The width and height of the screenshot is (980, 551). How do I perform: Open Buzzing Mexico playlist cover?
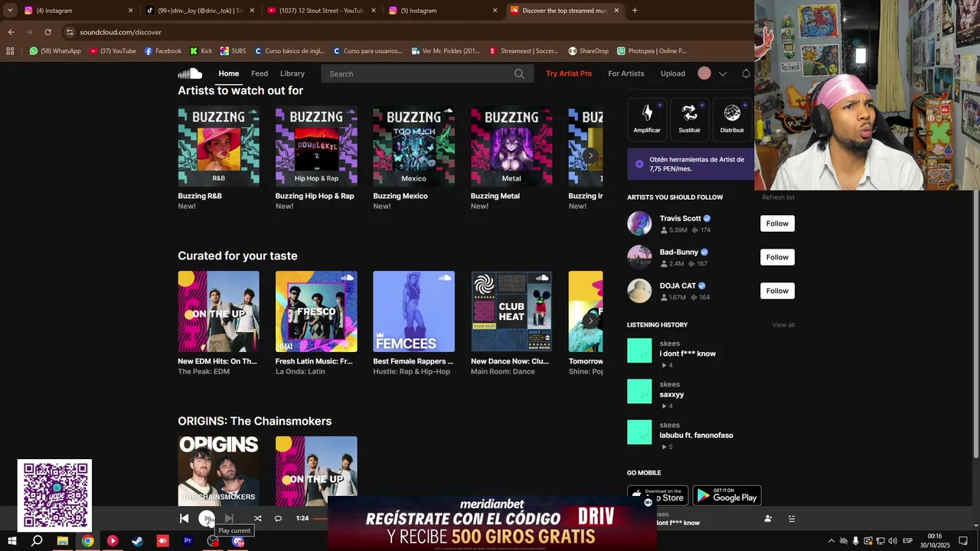(413, 146)
